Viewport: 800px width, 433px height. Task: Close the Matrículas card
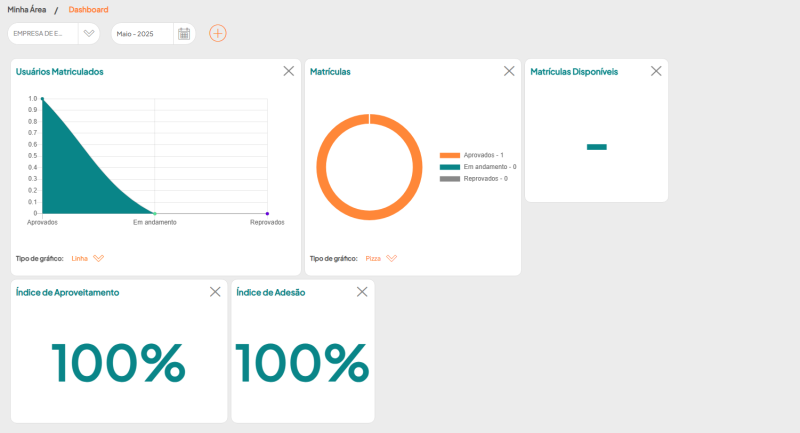coord(509,71)
